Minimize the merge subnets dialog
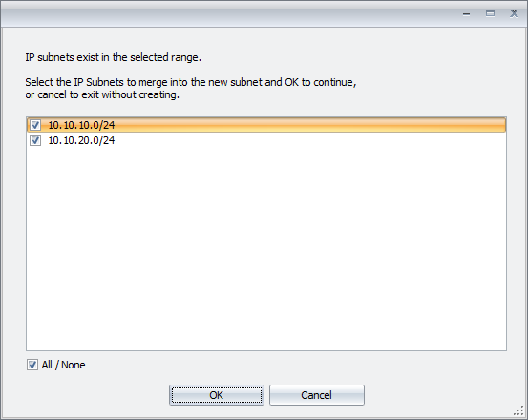 coord(466,13)
